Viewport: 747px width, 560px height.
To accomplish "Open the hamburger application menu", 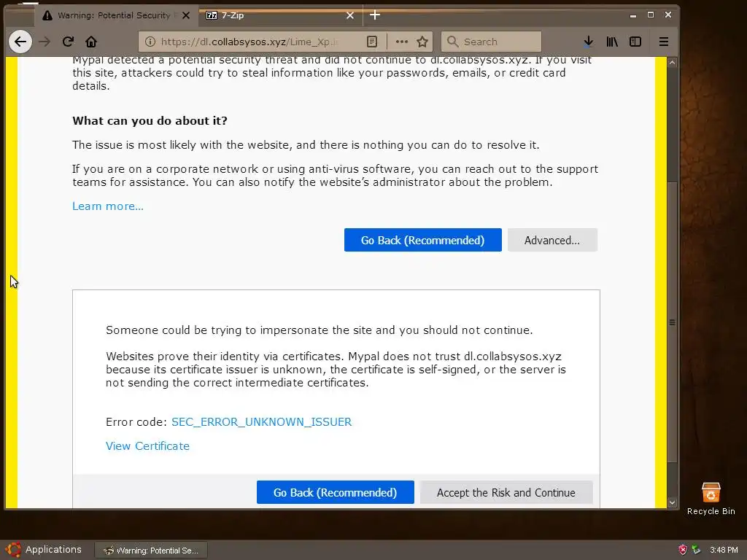I will (x=664, y=42).
